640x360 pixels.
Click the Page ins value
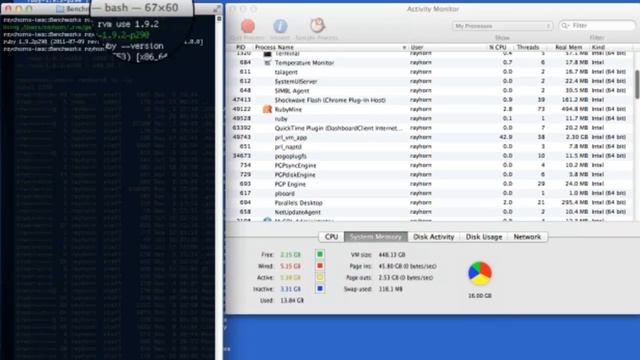[x=407, y=266]
